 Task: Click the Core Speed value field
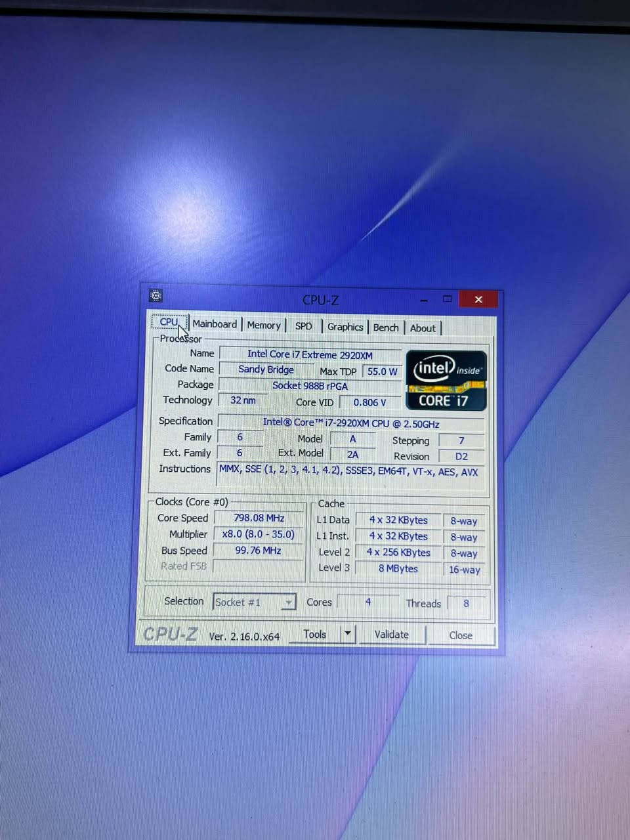(x=259, y=518)
